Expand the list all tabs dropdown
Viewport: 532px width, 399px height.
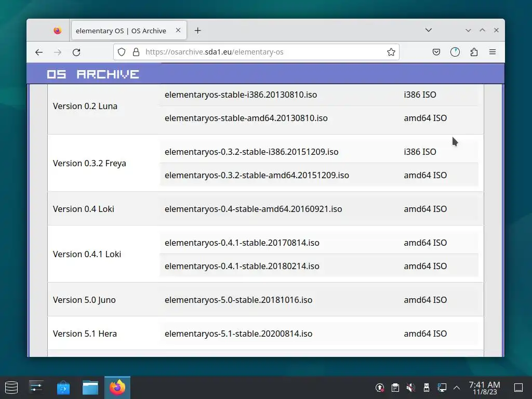(x=429, y=30)
